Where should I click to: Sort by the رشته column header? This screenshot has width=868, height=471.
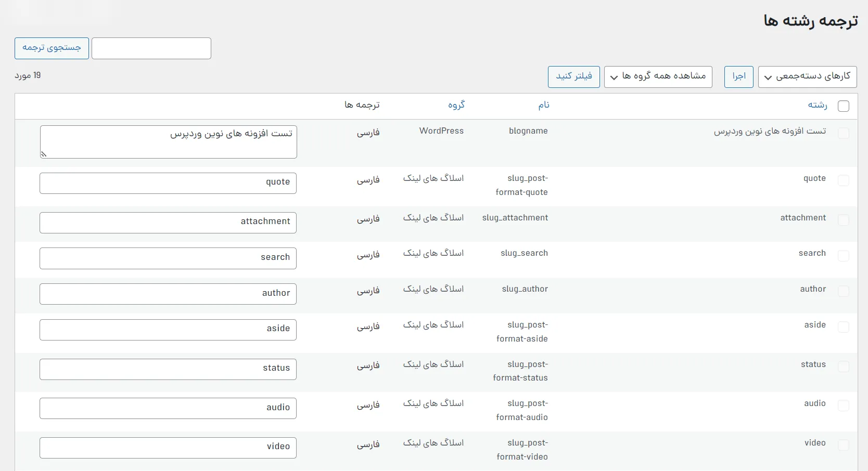pyautogui.click(x=818, y=106)
